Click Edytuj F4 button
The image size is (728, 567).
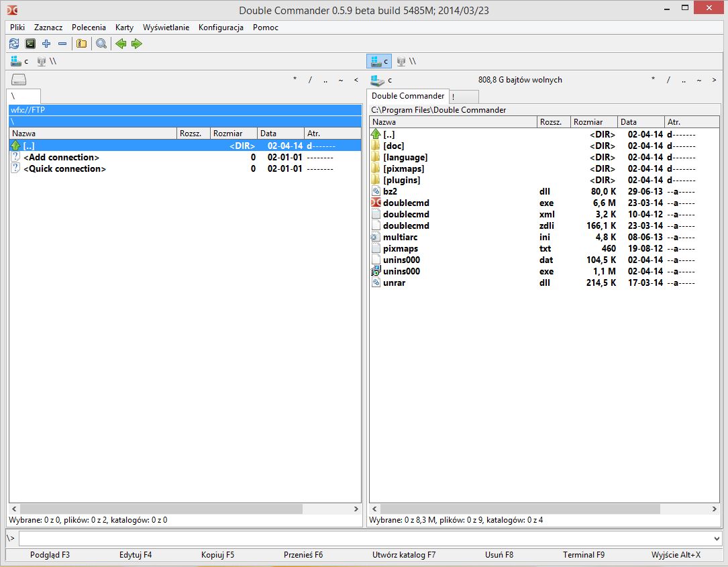[x=136, y=554]
